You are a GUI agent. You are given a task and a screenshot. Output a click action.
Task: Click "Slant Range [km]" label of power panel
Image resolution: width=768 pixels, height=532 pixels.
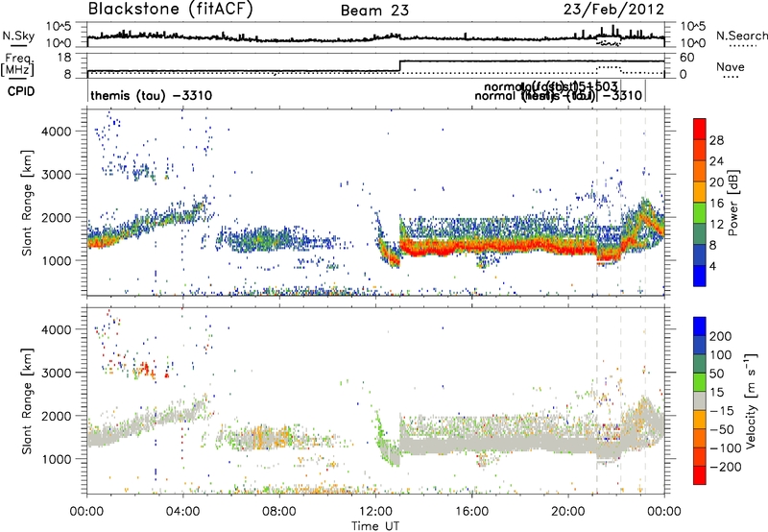click(27, 203)
